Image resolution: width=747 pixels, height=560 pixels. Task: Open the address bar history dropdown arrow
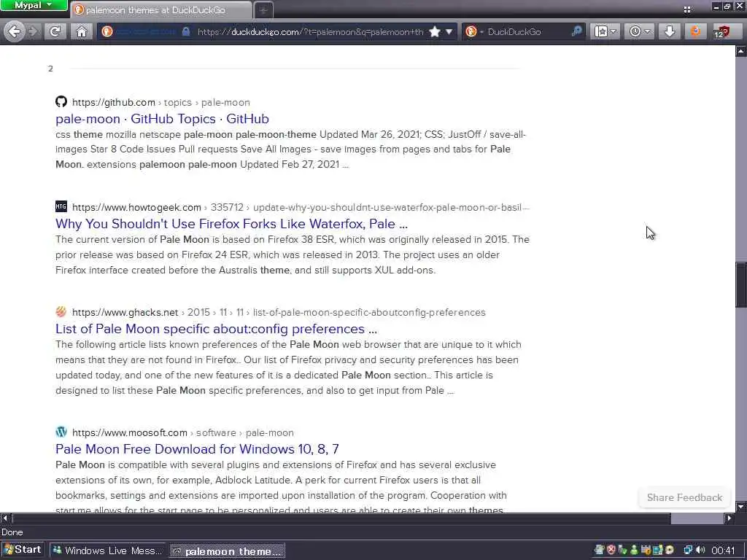[449, 32]
